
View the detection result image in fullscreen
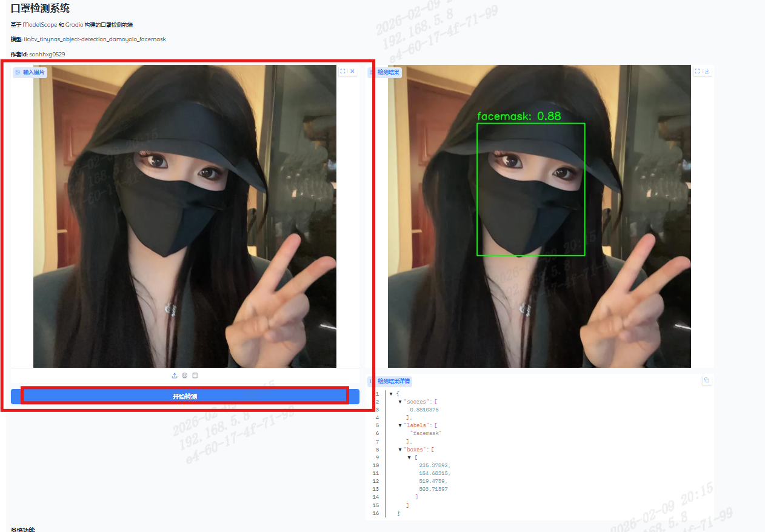click(x=697, y=71)
